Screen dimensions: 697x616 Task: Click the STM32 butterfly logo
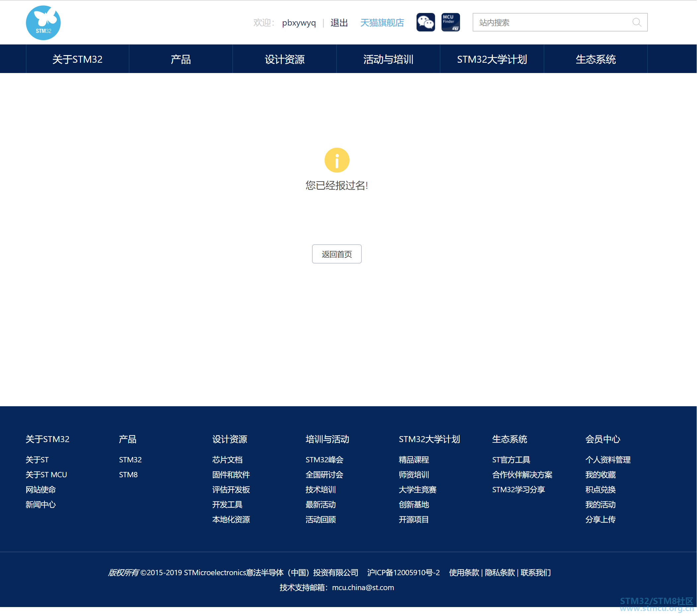pos(43,23)
